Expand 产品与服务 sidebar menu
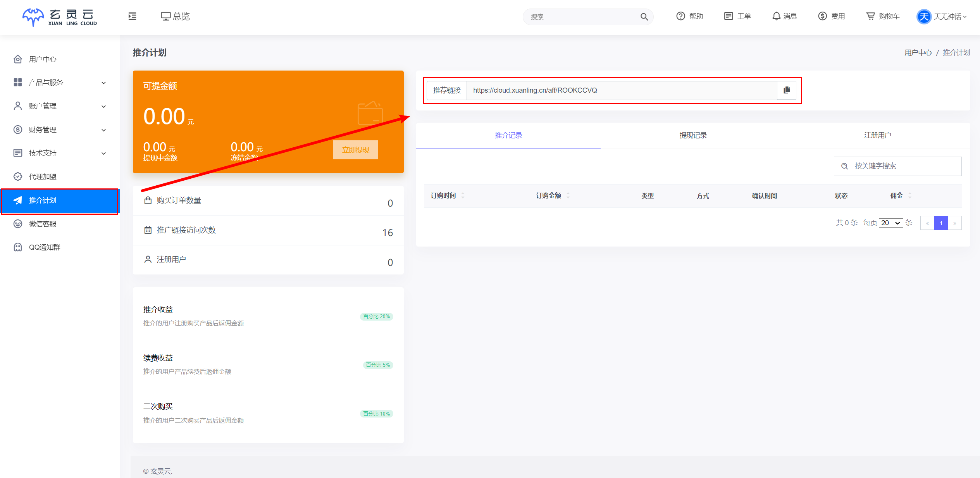The width and height of the screenshot is (980, 478). point(60,83)
